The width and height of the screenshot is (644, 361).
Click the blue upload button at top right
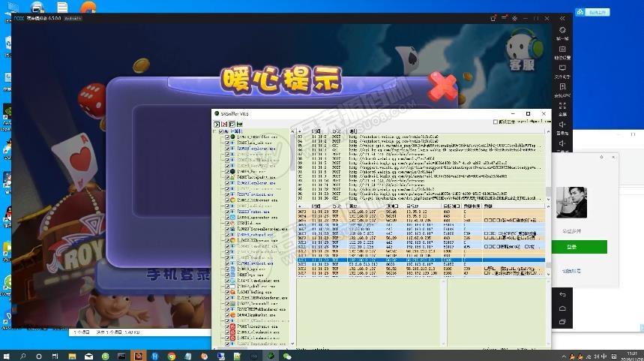tap(593, 12)
